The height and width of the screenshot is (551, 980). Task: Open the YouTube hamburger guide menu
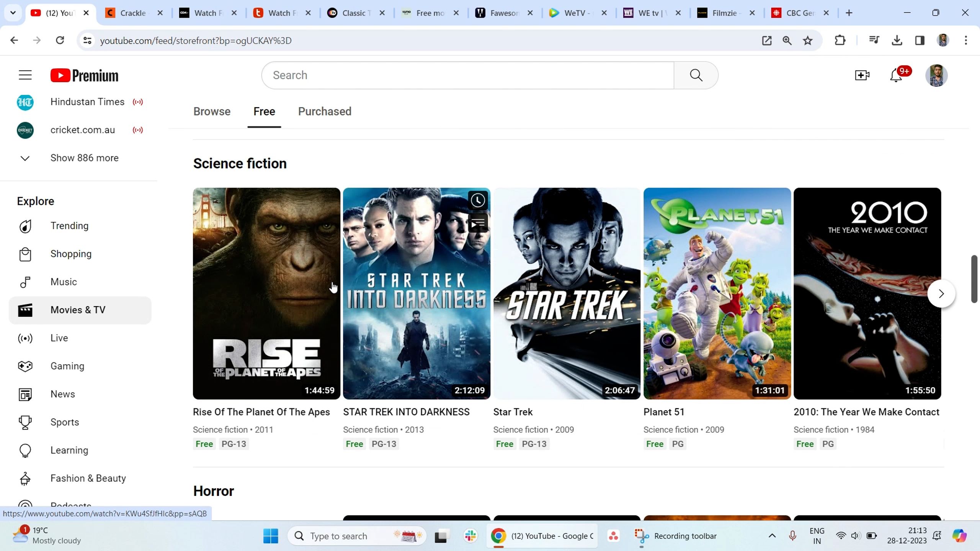pyautogui.click(x=25, y=75)
